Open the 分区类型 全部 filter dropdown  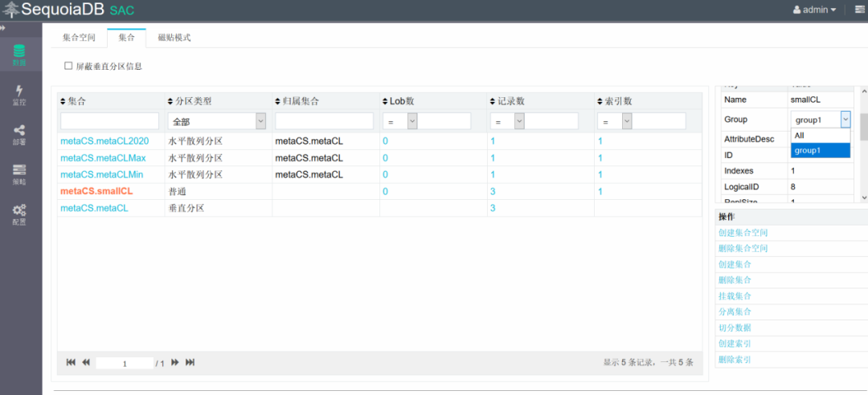(217, 121)
